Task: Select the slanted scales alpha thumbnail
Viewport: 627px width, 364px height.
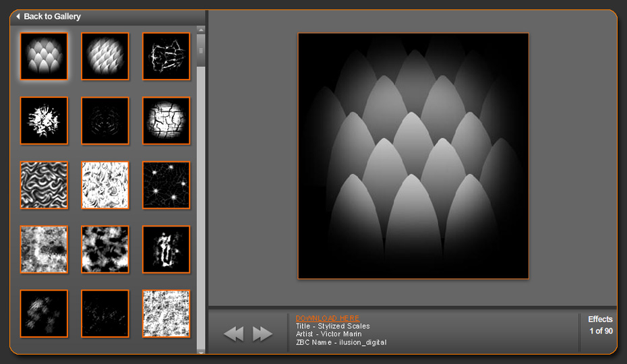Action: (105, 57)
